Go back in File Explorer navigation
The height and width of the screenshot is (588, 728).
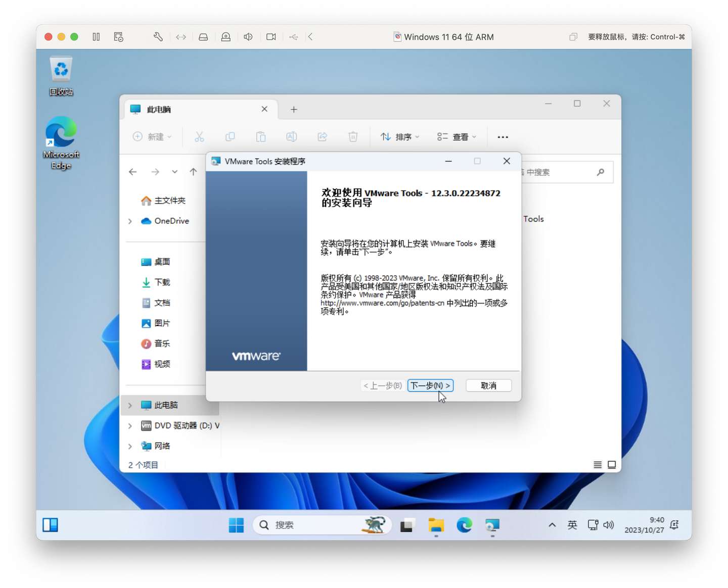pos(133,172)
